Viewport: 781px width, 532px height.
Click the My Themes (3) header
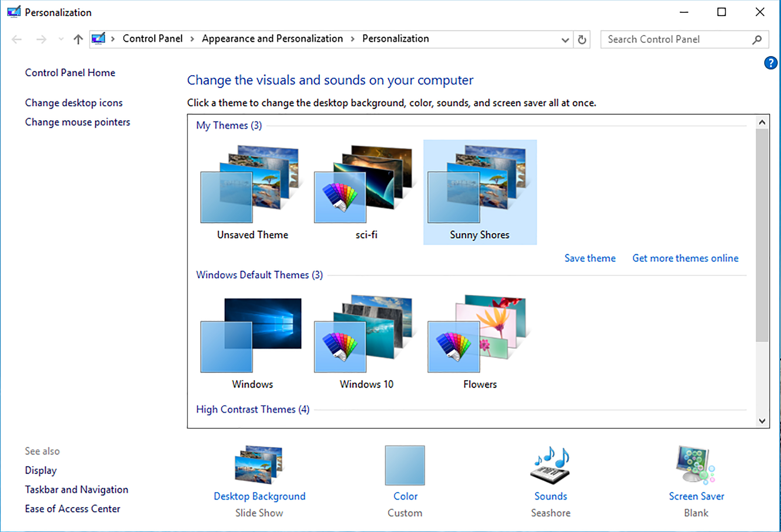point(229,125)
